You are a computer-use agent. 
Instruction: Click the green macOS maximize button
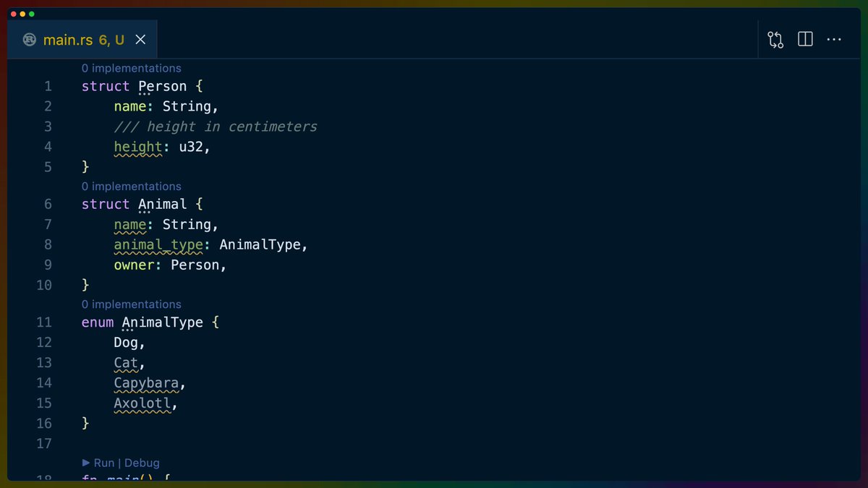[31, 14]
